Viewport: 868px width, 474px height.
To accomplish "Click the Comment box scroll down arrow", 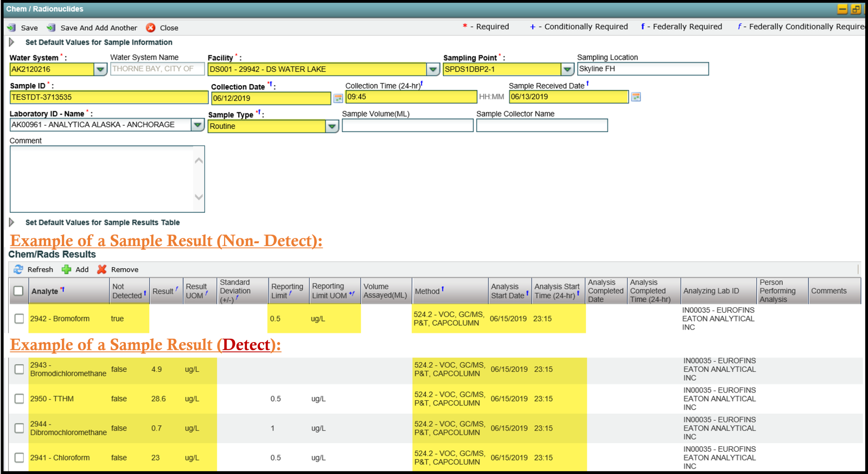I will [199, 197].
